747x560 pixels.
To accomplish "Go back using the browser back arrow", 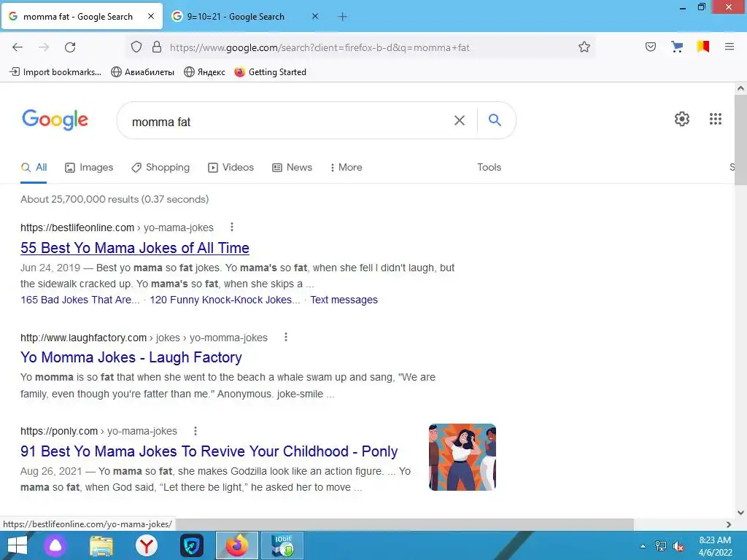I will pyautogui.click(x=18, y=47).
